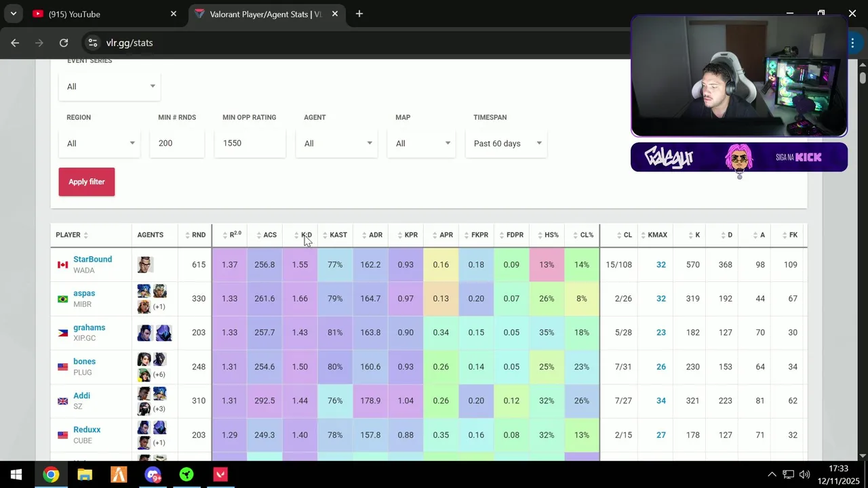Image resolution: width=868 pixels, height=488 pixels.
Task: Sort table by Player column
Action: (72, 235)
